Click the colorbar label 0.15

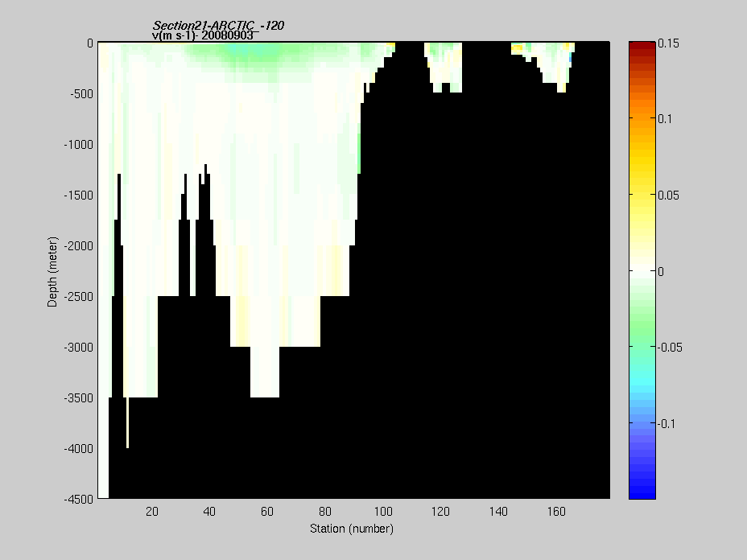[x=668, y=43]
